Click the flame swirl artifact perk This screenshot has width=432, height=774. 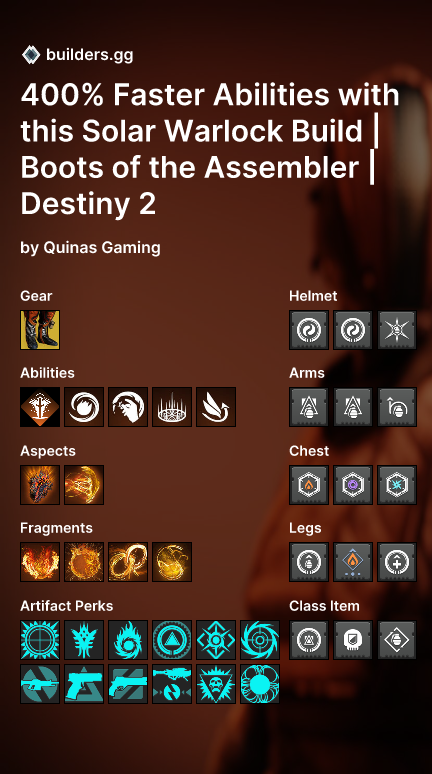pos(128,640)
